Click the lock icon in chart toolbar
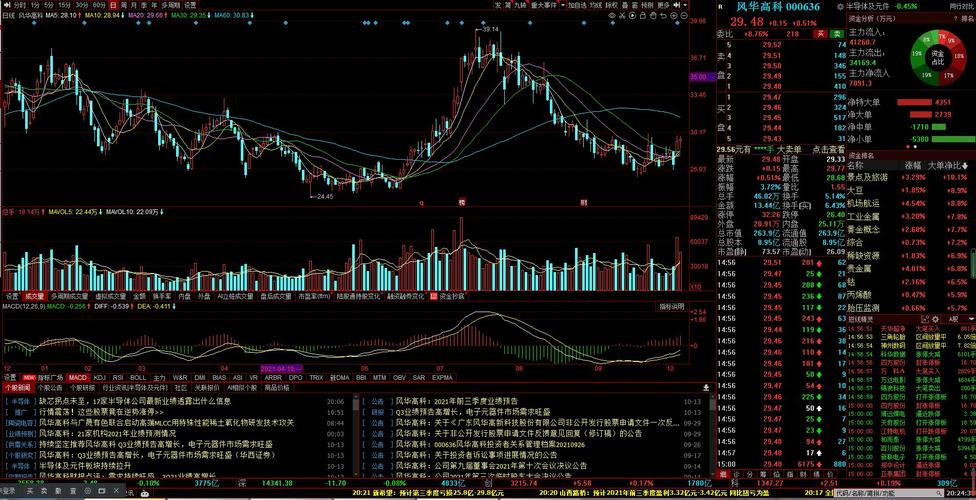The image size is (976, 500). (x=643, y=16)
